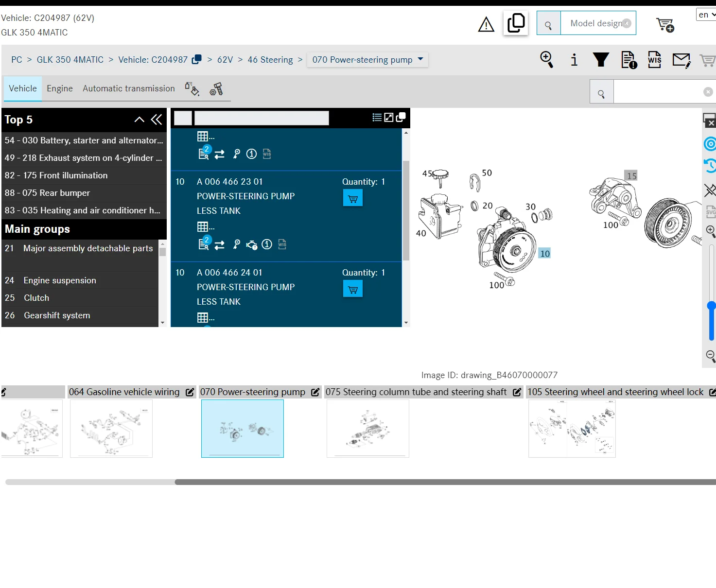Switch to the Automatic transmission tab

[129, 88]
